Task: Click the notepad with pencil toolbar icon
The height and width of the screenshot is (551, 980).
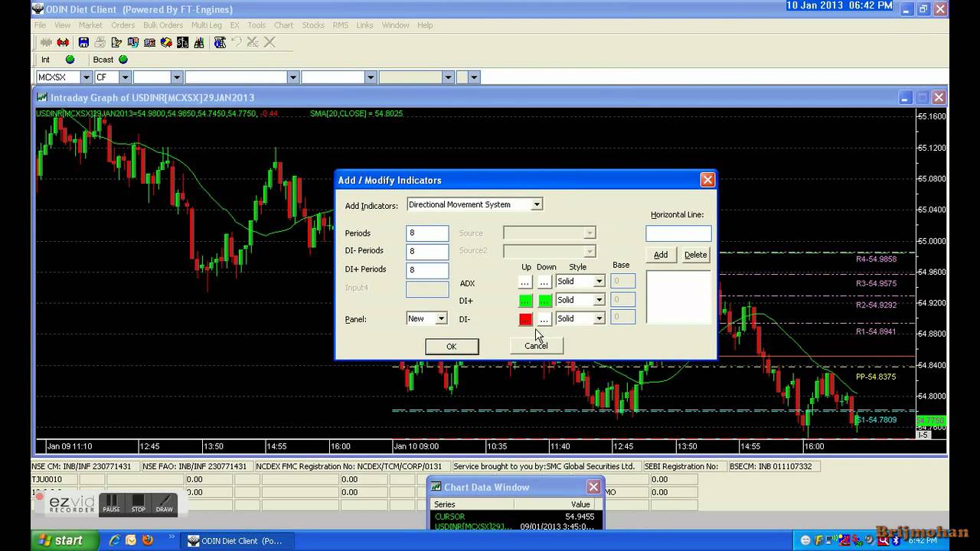Action: [x=116, y=42]
